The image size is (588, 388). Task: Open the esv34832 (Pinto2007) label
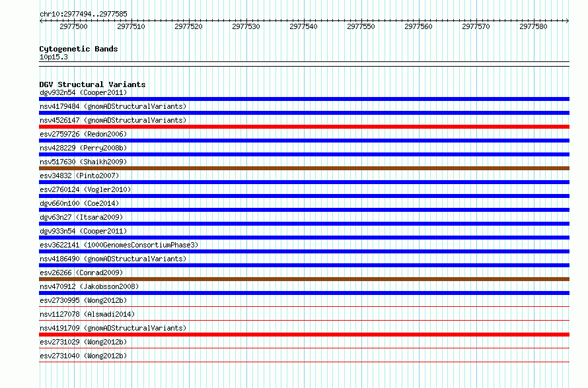(x=79, y=176)
